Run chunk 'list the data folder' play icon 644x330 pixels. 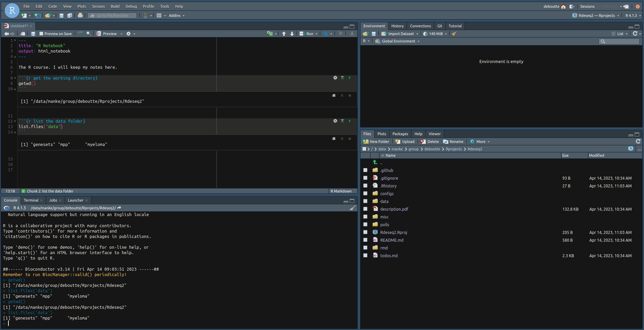click(x=350, y=121)
